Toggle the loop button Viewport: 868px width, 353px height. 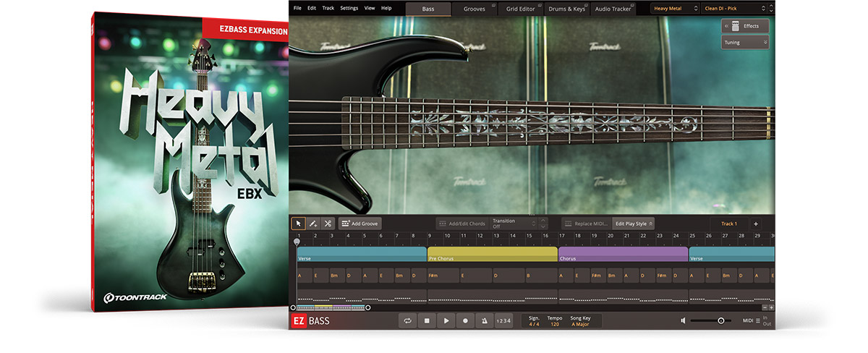pyautogui.click(x=408, y=320)
